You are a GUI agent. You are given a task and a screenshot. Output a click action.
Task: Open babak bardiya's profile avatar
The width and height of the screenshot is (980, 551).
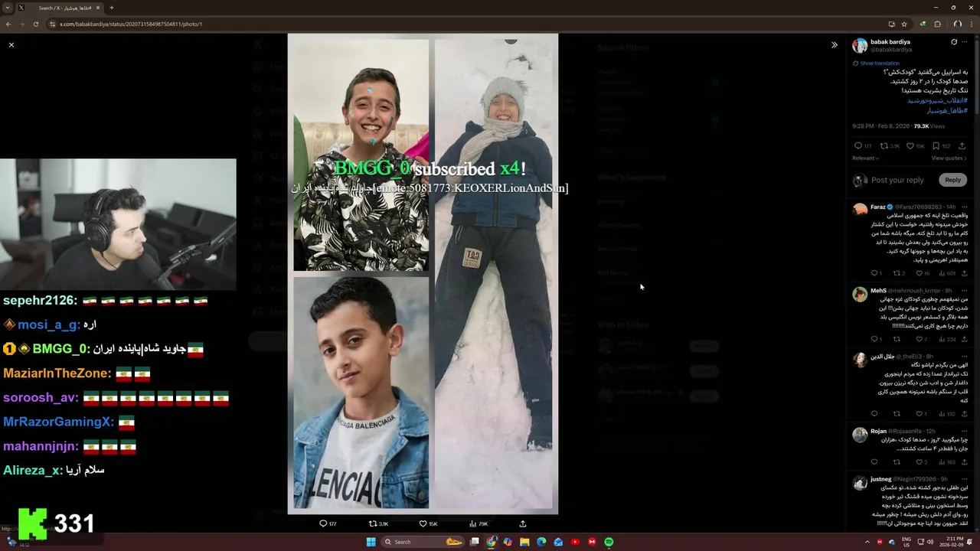point(860,46)
